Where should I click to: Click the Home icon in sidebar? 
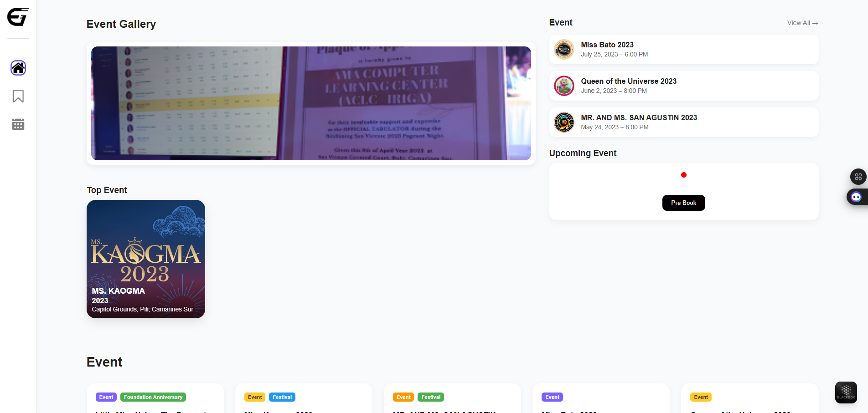(18, 68)
